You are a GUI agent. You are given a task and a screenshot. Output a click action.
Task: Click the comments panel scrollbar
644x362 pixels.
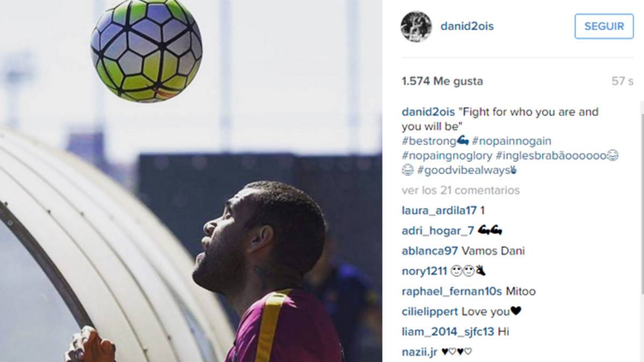click(x=642, y=197)
